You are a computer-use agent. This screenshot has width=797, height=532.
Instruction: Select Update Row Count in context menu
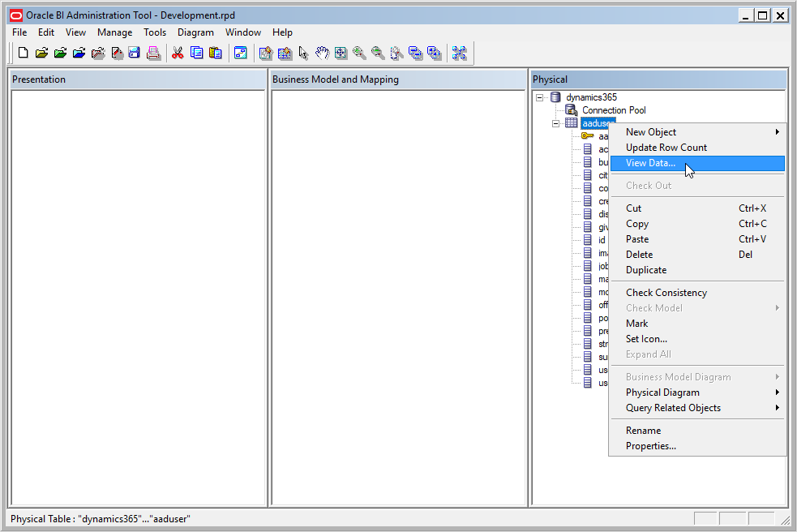pos(666,148)
